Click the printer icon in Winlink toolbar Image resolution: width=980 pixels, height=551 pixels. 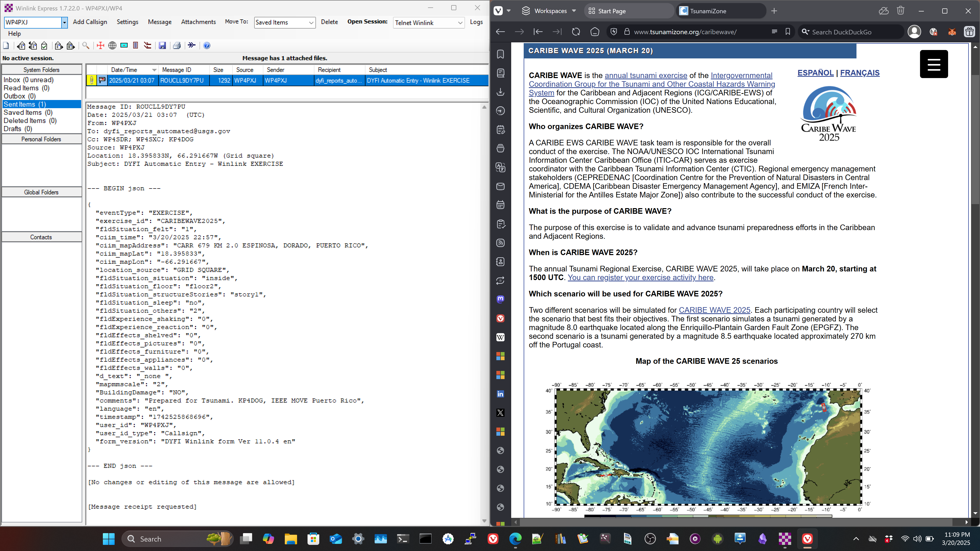(177, 46)
